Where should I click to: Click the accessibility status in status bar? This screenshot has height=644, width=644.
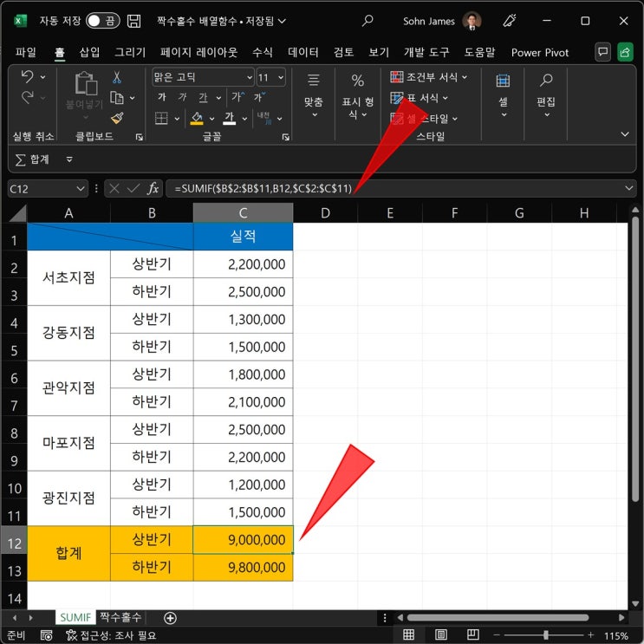[x=114, y=635]
